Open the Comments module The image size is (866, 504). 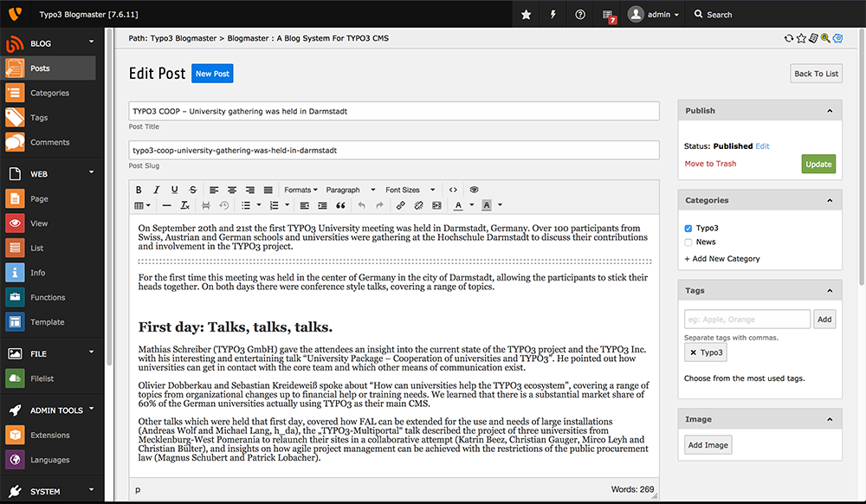tap(48, 142)
